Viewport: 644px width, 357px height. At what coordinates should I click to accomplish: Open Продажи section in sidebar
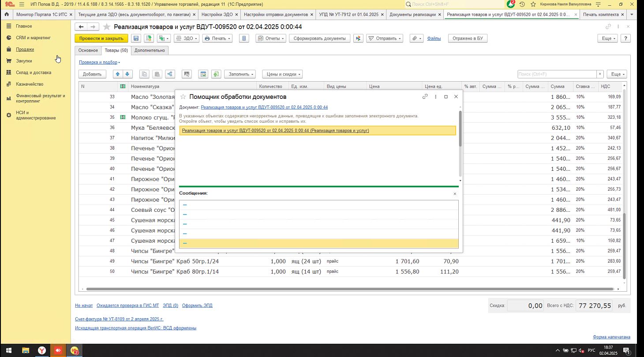[25, 49]
